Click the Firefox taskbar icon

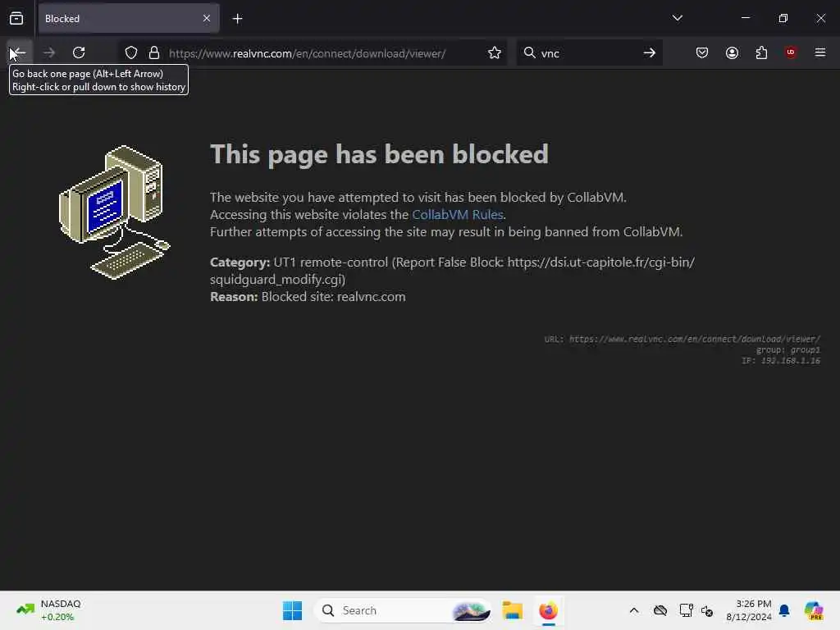tap(548, 610)
